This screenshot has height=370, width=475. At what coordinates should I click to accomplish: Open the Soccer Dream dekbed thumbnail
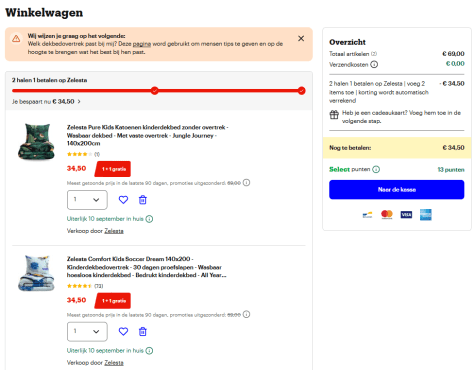coord(36,273)
